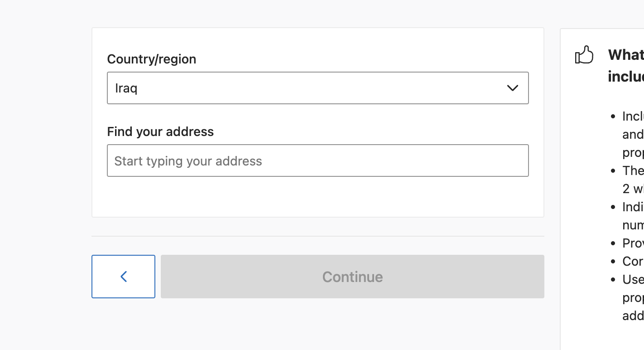The width and height of the screenshot is (644, 350).
Task: Click the back arrow button
Action: coord(123,277)
